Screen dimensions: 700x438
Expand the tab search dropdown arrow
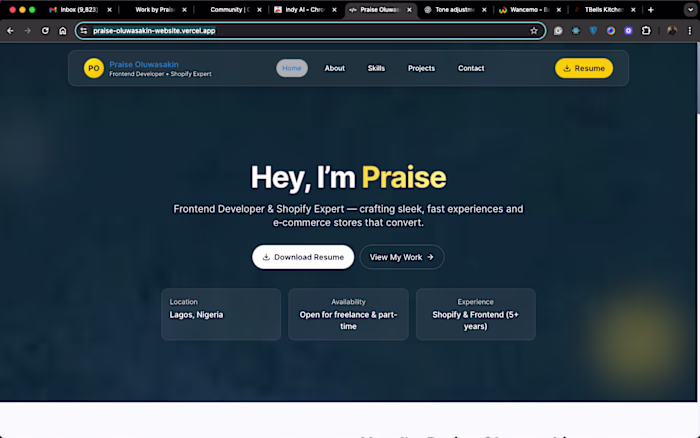tap(690, 10)
